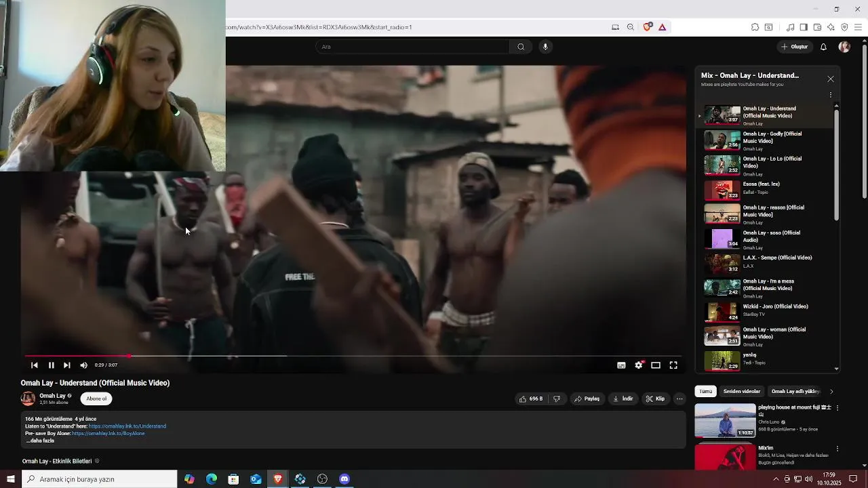Open the Brave Shields lion icon
The image size is (868, 488).
point(647,27)
